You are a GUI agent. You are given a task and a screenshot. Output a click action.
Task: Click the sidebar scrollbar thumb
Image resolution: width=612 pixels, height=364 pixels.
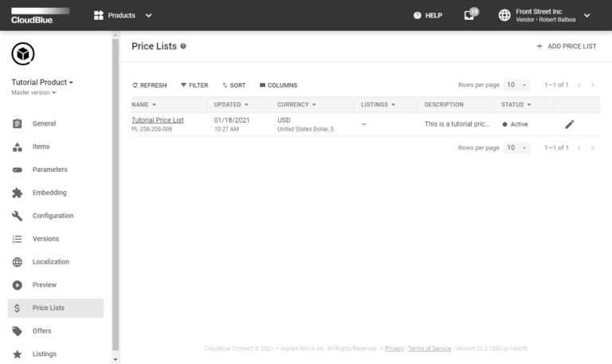point(115,194)
